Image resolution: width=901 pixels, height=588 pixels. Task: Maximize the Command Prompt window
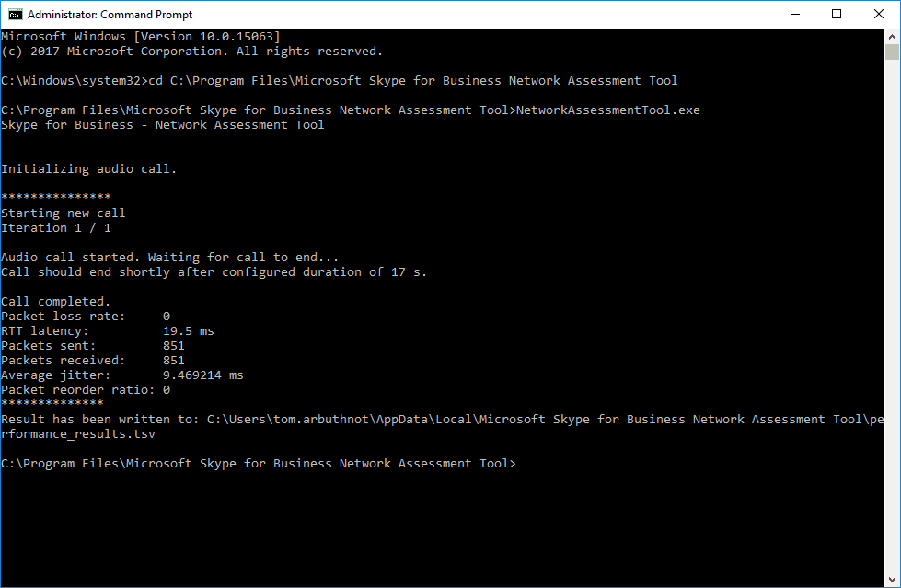pyautogui.click(x=837, y=14)
